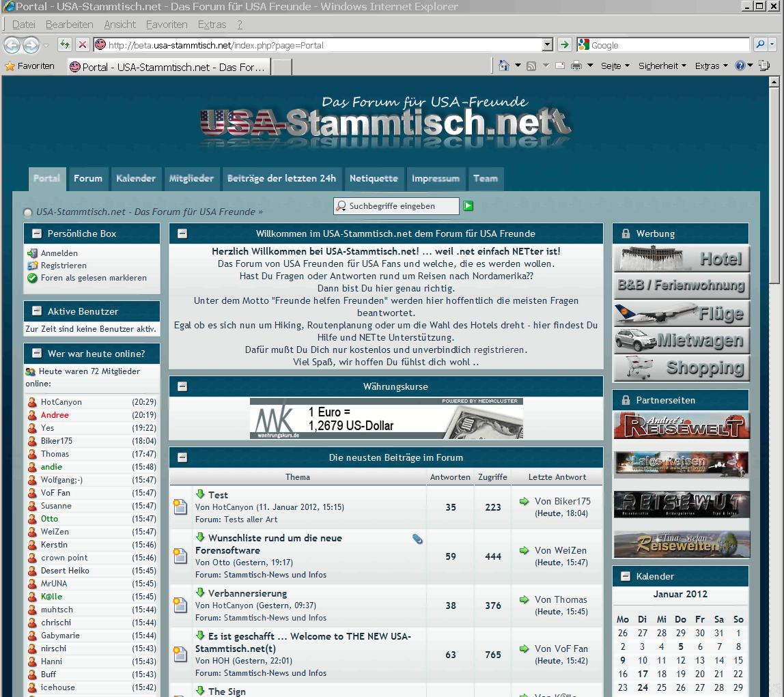Open the address bar URL dropdown

coord(547,45)
